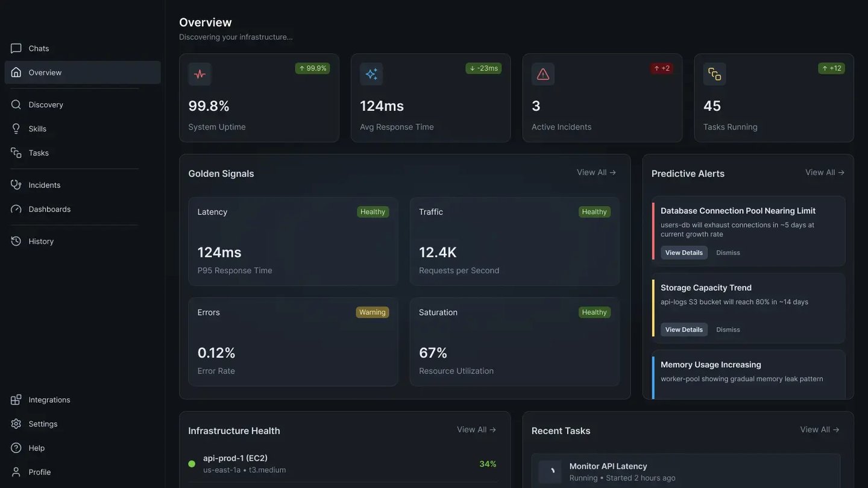Open Integrations using its sidebar icon

pyautogui.click(x=16, y=400)
